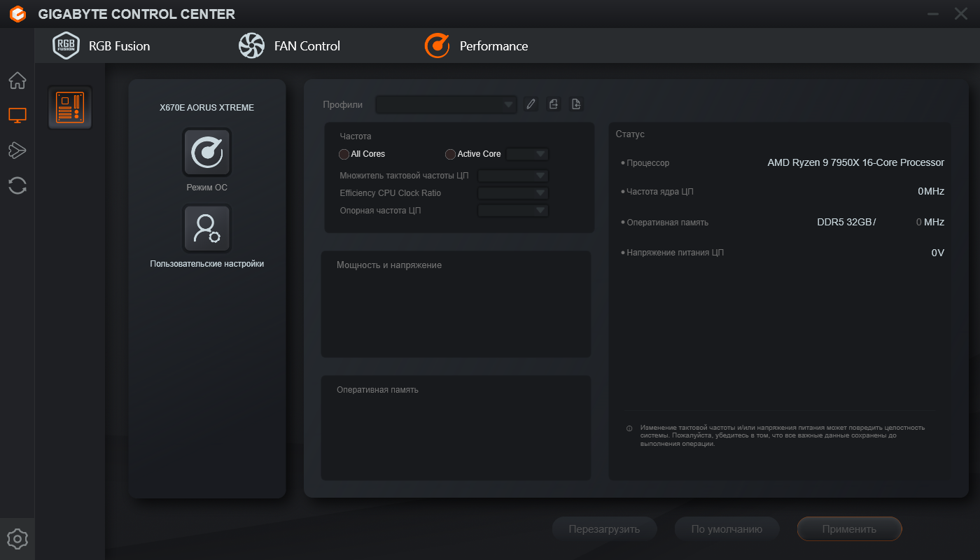Open the Active Core number dropdown

(x=527, y=154)
